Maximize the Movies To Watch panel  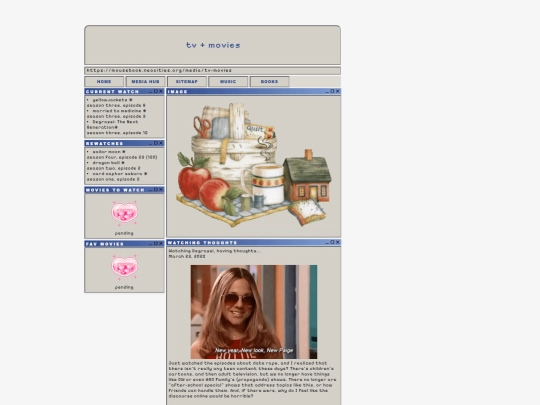coord(156,190)
